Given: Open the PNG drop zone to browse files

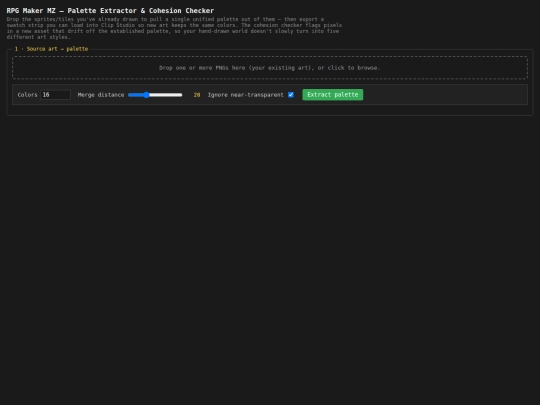Looking at the screenshot, I should coord(270,68).
